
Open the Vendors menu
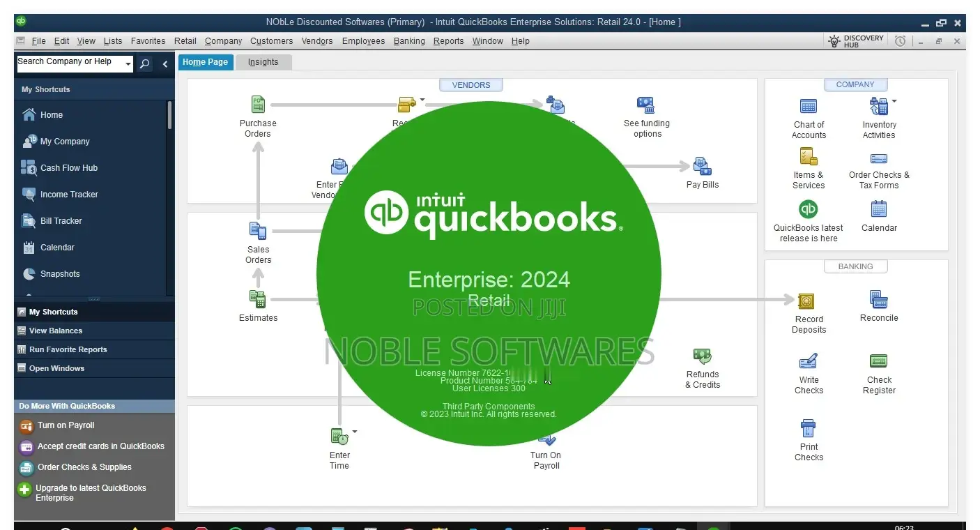tap(317, 41)
